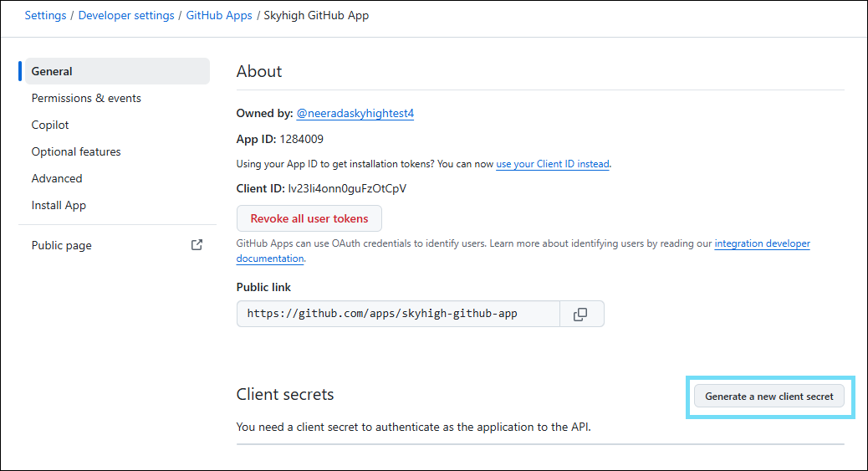Click the Client secrets heading

click(285, 394)
